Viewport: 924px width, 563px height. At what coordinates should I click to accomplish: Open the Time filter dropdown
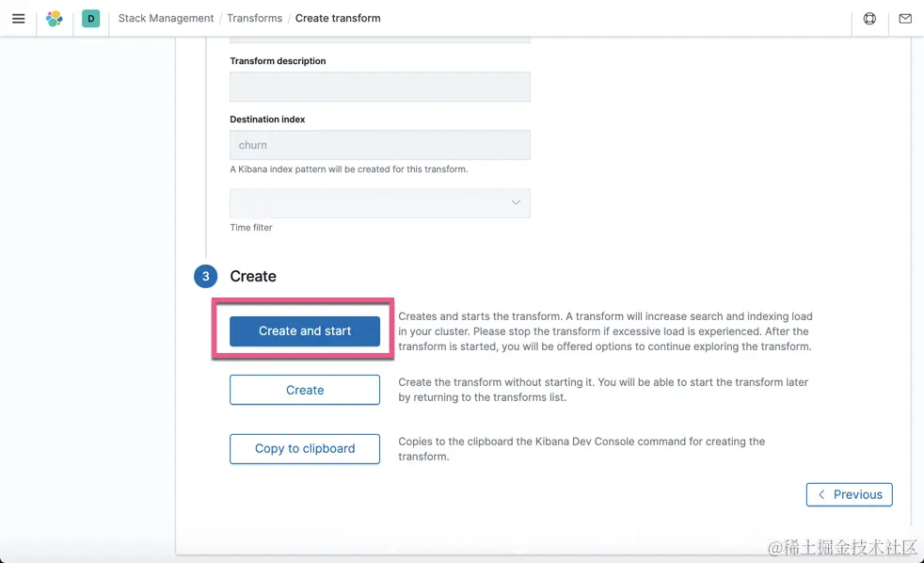(x=380, y=202)
